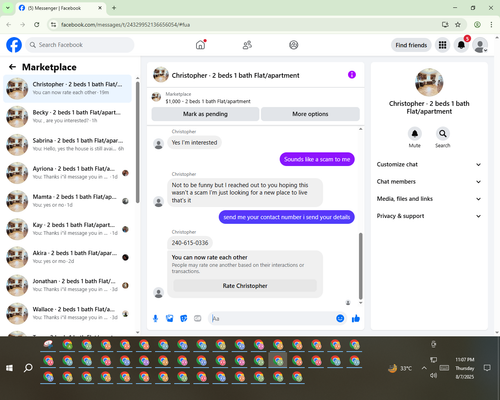Click Christopher's profile picture in right panel

point(429,82)
